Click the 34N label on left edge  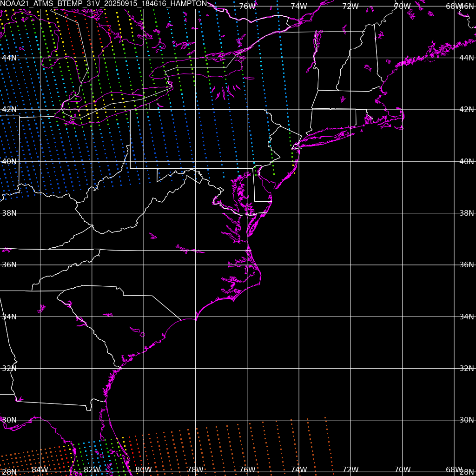(x=9, y=317)
